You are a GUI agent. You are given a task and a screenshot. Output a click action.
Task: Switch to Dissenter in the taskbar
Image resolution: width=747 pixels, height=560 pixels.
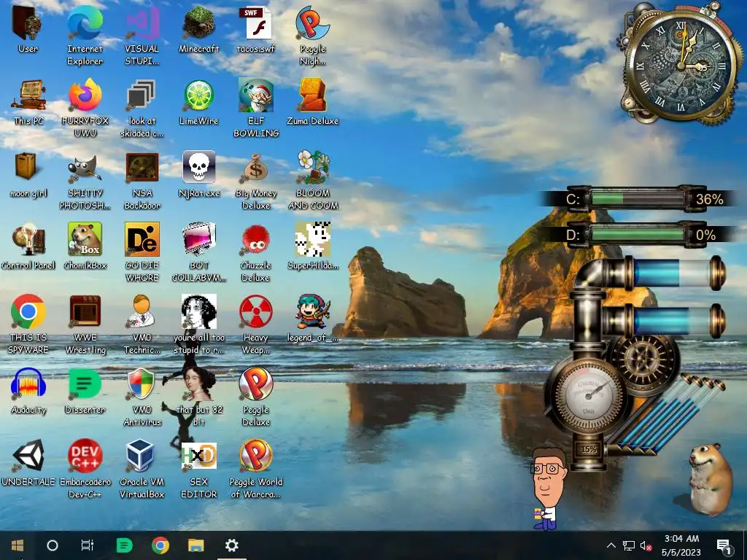(x=124, y=545)
